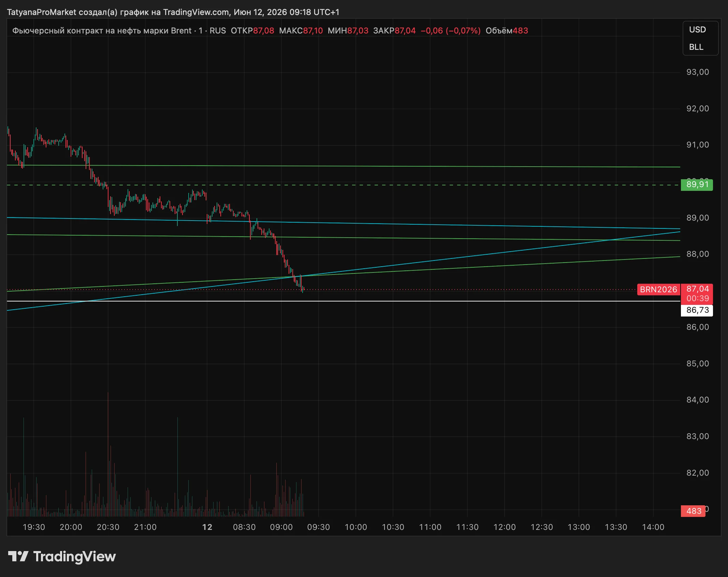Click the МИН 87,03 low value

coord(348,31)
